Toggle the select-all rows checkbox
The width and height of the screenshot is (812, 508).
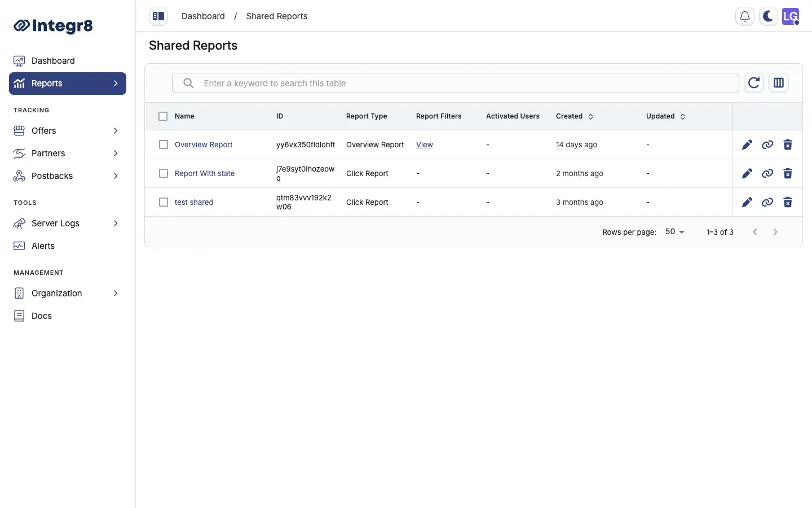(x=163, y=116)
